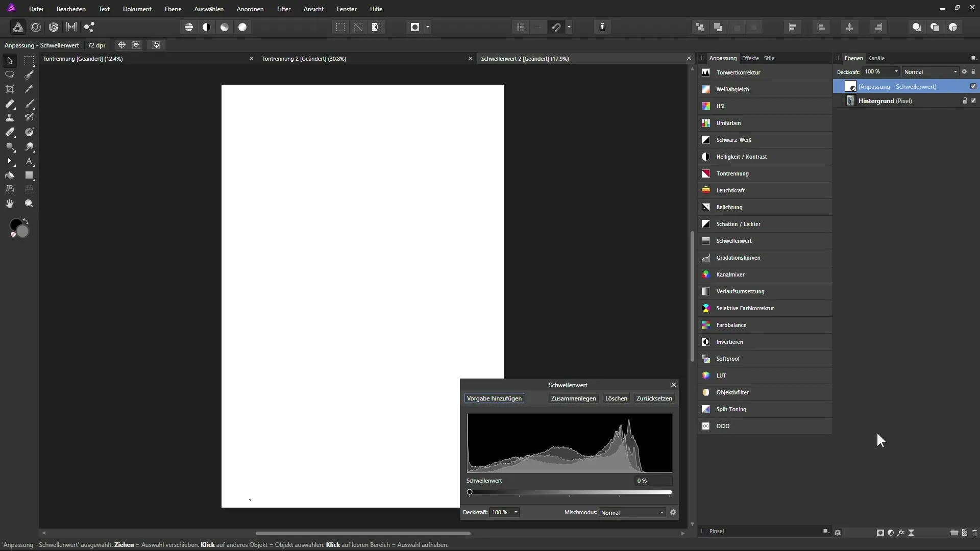Toggle the assistant icon in toolbar
The image size is (980, 551).
pyautogui.click(x=602, y=27)
